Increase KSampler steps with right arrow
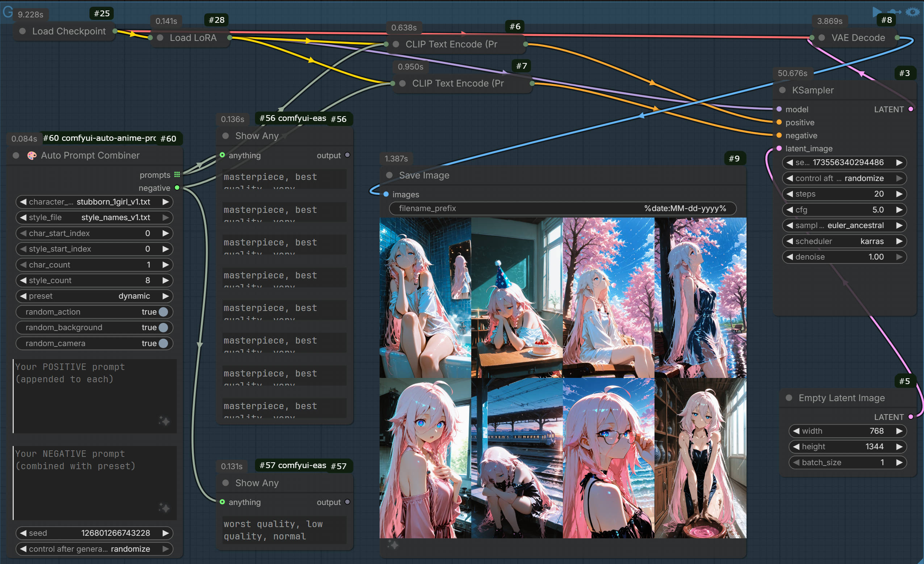 (899, 194)
